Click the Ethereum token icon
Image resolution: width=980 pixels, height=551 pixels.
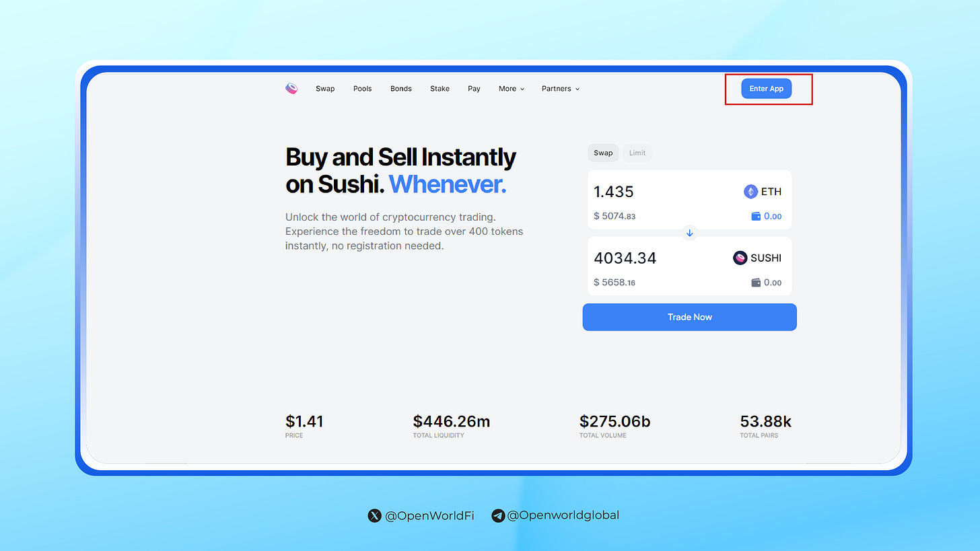coord(750,192)
